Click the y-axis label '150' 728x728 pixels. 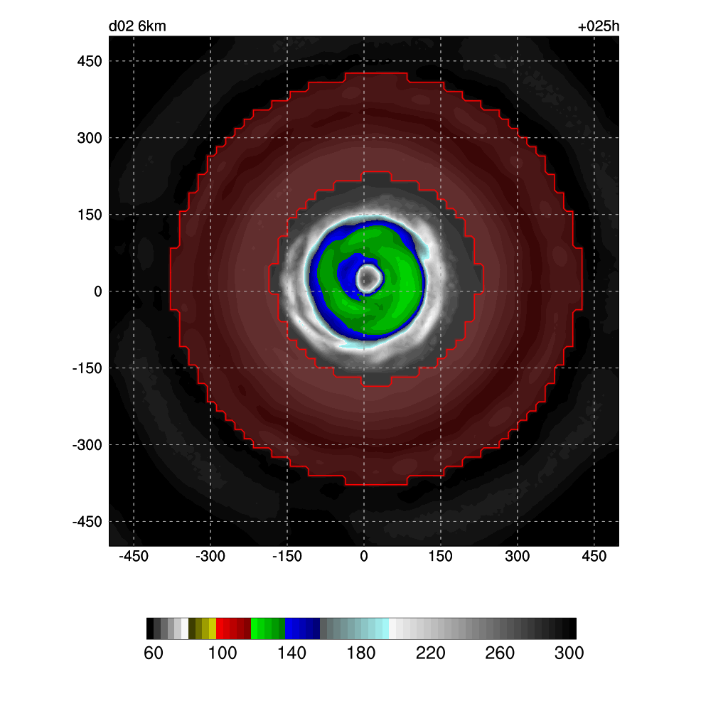[x=89, y=215]
